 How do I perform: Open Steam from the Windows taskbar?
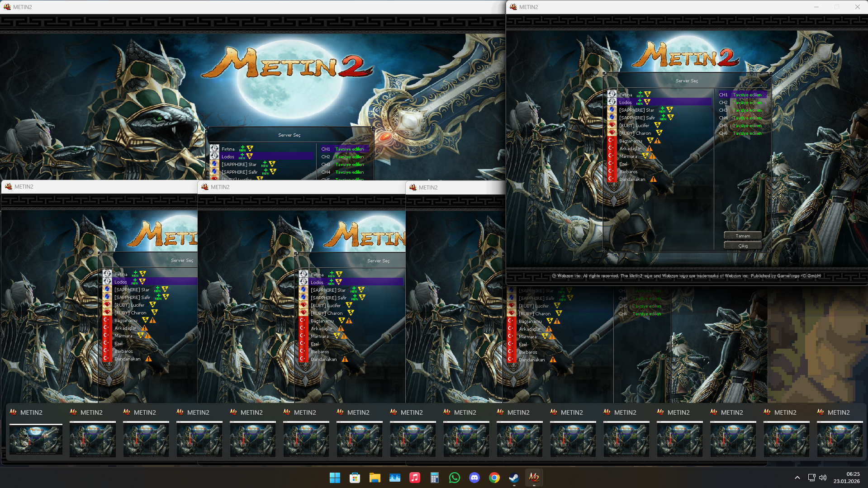tap(514, 478)
